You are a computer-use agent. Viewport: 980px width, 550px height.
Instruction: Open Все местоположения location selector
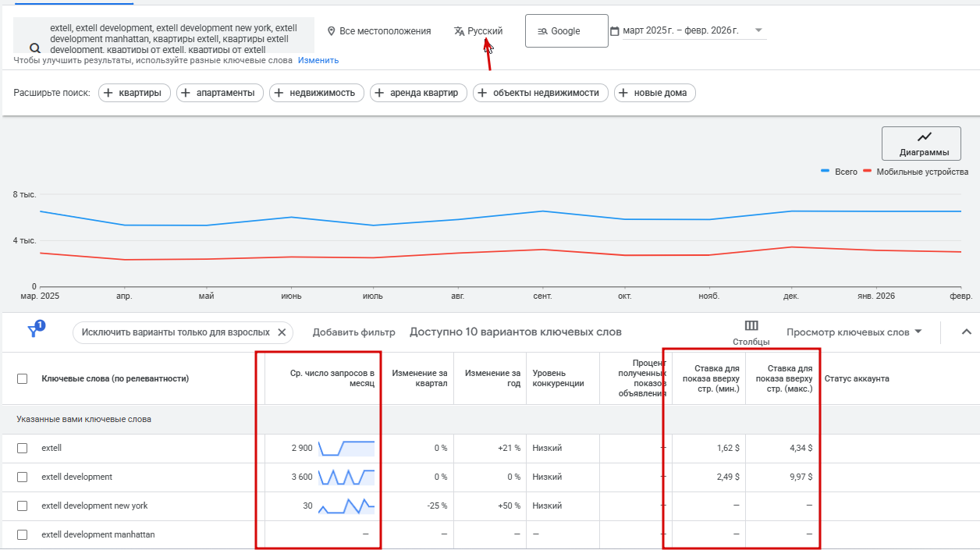click(379, 31)
